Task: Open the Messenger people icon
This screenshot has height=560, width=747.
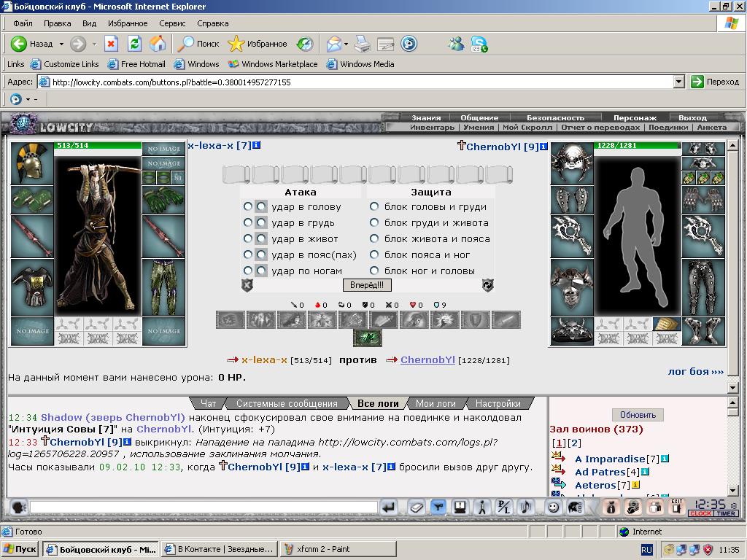Action: pos(456,44)
